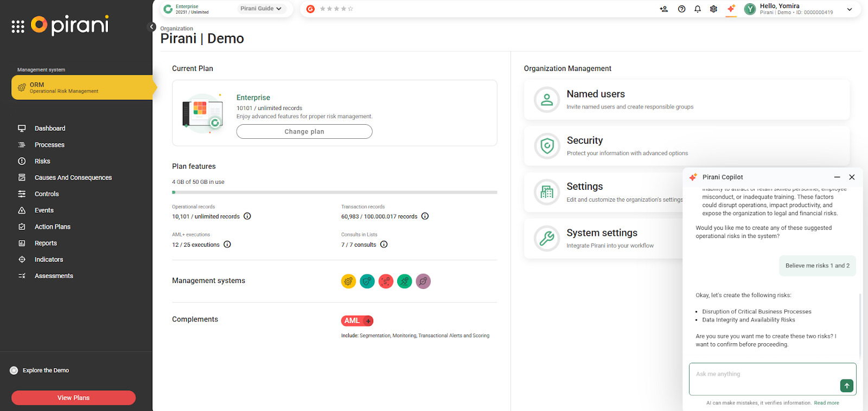Screen dimensions: 868x411
Task: Click the yellow ORM gear management system icon
Action: pyautogui.click(x=348, y=281)
